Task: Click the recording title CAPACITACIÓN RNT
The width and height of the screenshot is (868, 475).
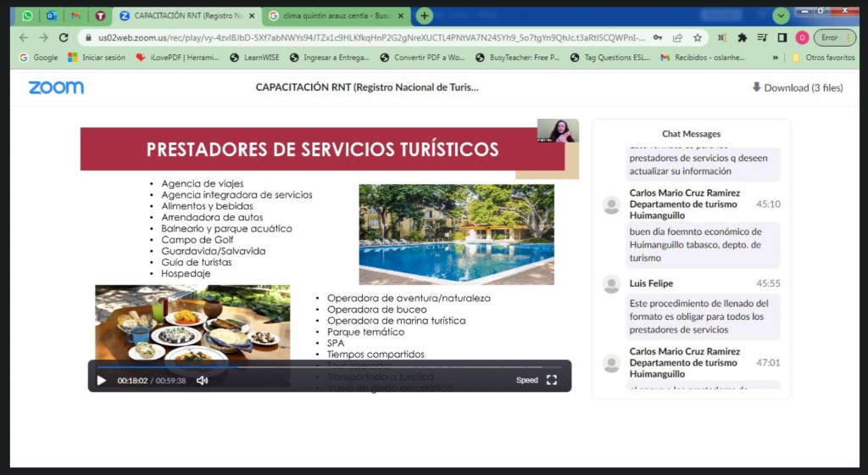Action: [367, 87]
